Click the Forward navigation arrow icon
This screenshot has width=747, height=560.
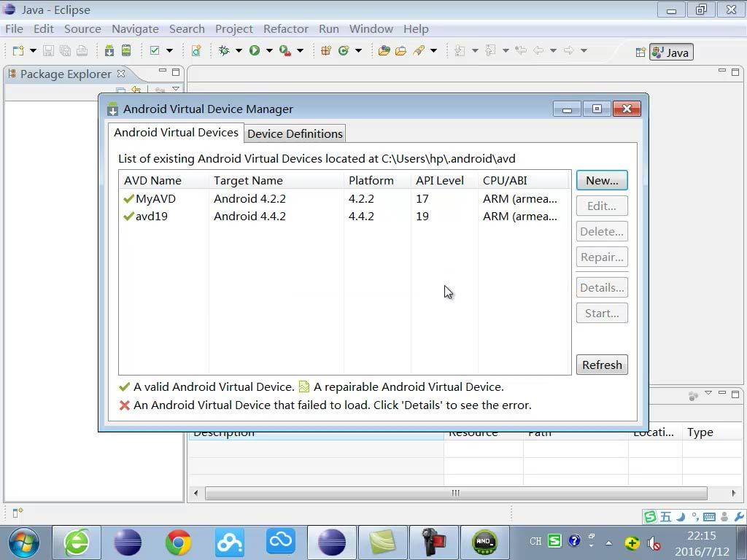pyautogui.click(x=569, y=50)
